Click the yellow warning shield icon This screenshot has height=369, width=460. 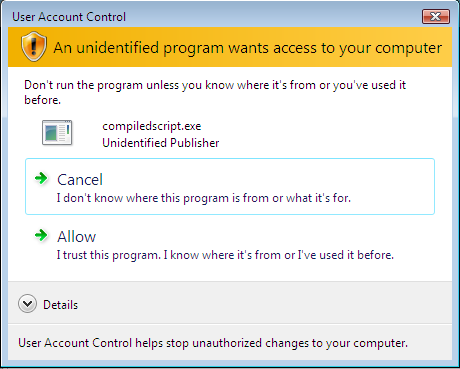[x=34, y=47]
